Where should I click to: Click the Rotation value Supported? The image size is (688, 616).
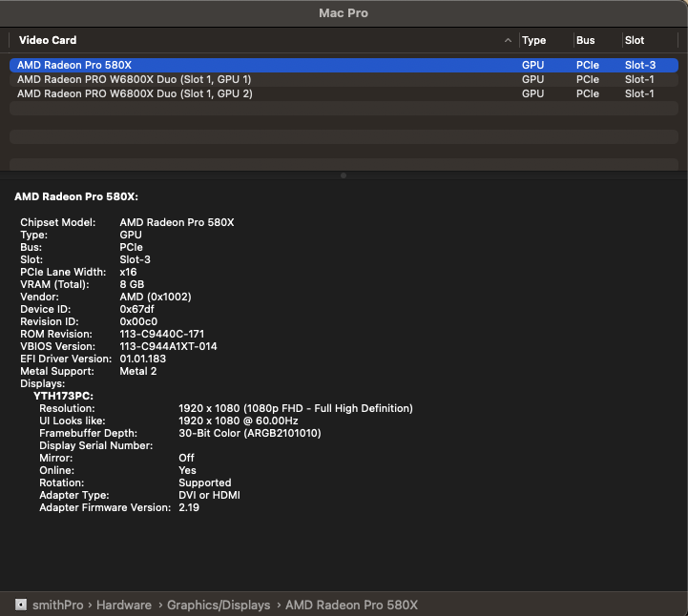[205, 483]
